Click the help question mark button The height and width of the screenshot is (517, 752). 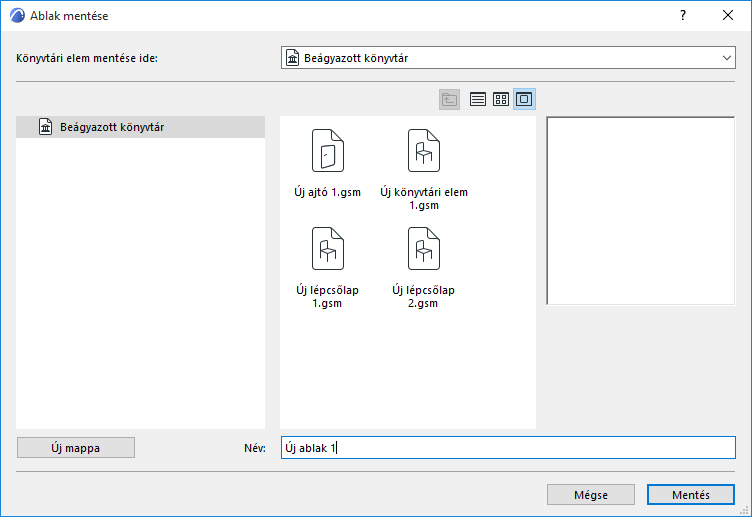point(682,15)
